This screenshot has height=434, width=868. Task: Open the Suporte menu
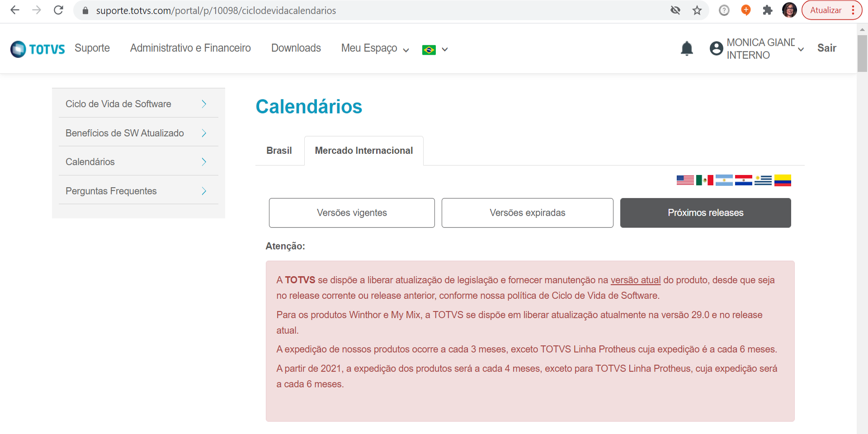pyautogui.click(x=92, y=48)
